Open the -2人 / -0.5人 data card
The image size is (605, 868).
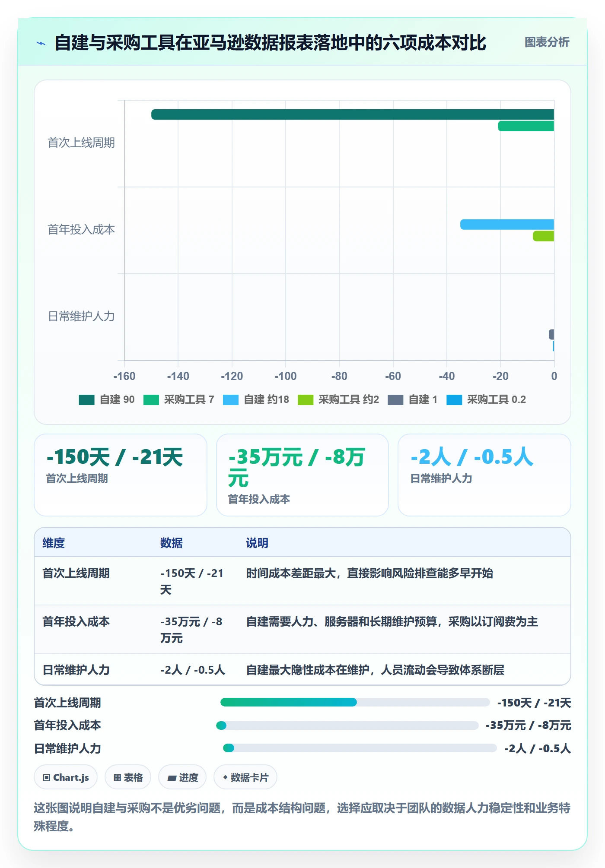click(x=484, y=475)
